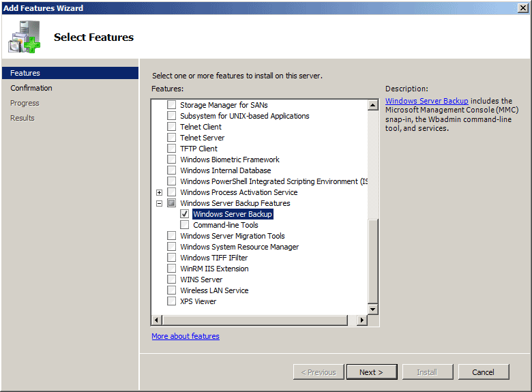Select the XPS Viewer label
The image size is (532, 392).
(198, 301)
